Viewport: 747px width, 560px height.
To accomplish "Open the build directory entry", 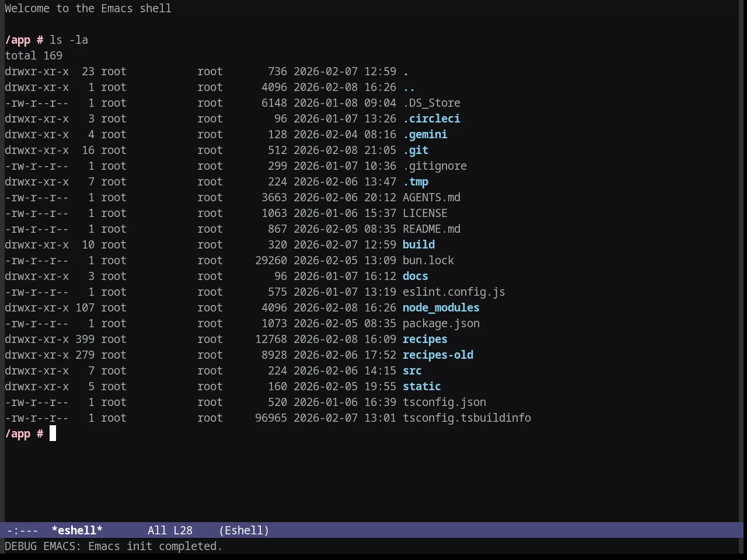I will pyautogui.click(x=418, y=244).
